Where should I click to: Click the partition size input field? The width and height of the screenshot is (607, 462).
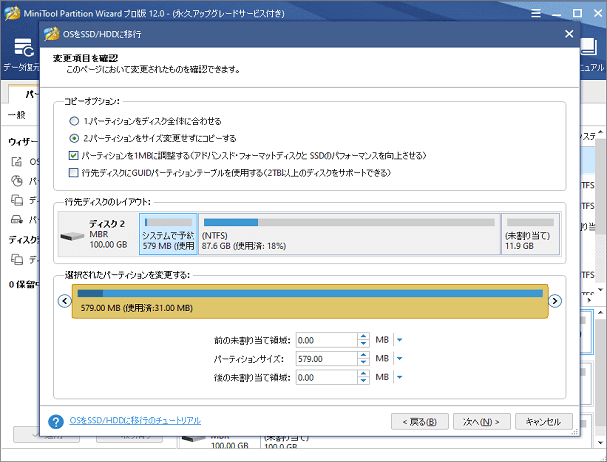click(327, 359)
